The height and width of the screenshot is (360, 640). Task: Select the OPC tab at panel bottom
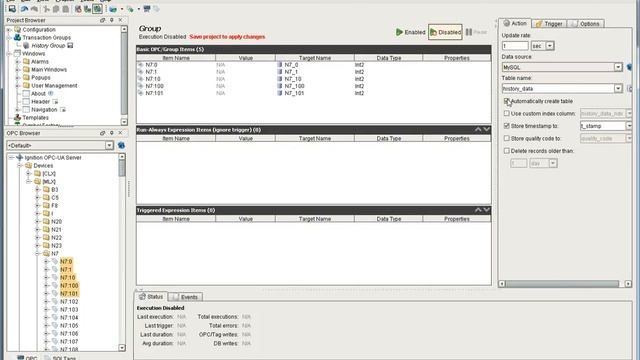pyautogui.click(x=27, y=358)
